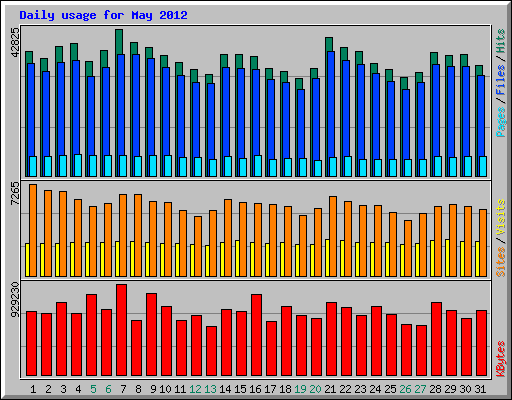Image resolution: width=512 pixels, height=400 pixels.
Task: Click day label 30 on the x-axis
Action: pos(465,389)
